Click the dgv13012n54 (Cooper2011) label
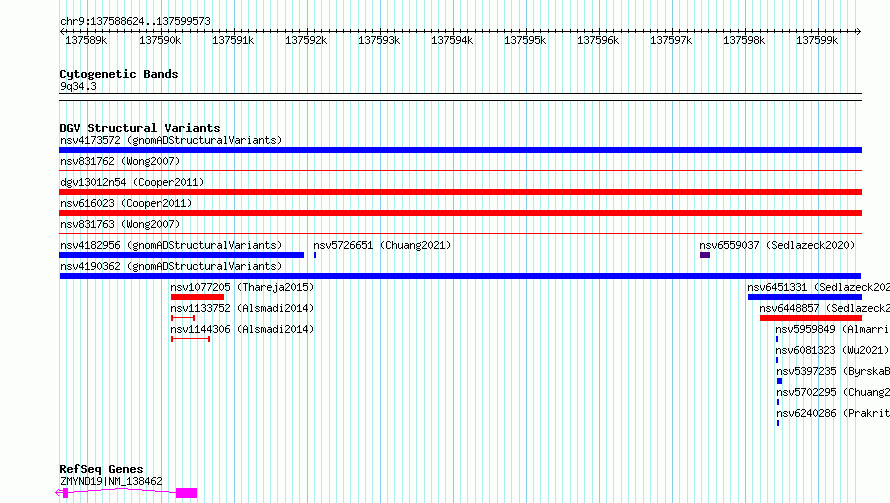Viewport: 890px width, 503px height. (x=132, y=182)
